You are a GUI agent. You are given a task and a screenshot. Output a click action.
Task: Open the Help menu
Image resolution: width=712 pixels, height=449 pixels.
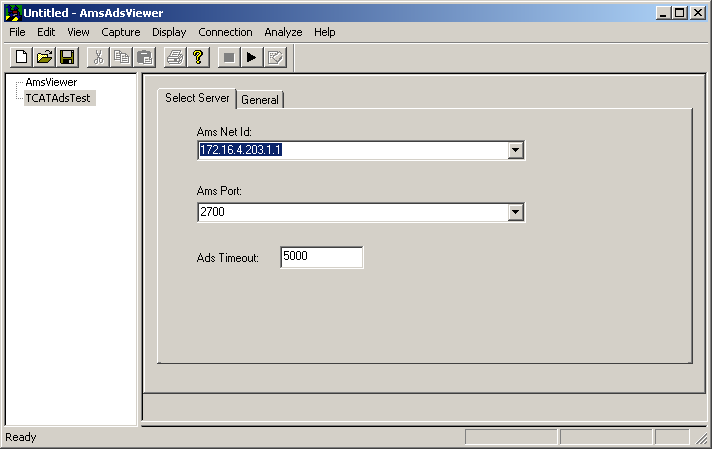point(325,32)
